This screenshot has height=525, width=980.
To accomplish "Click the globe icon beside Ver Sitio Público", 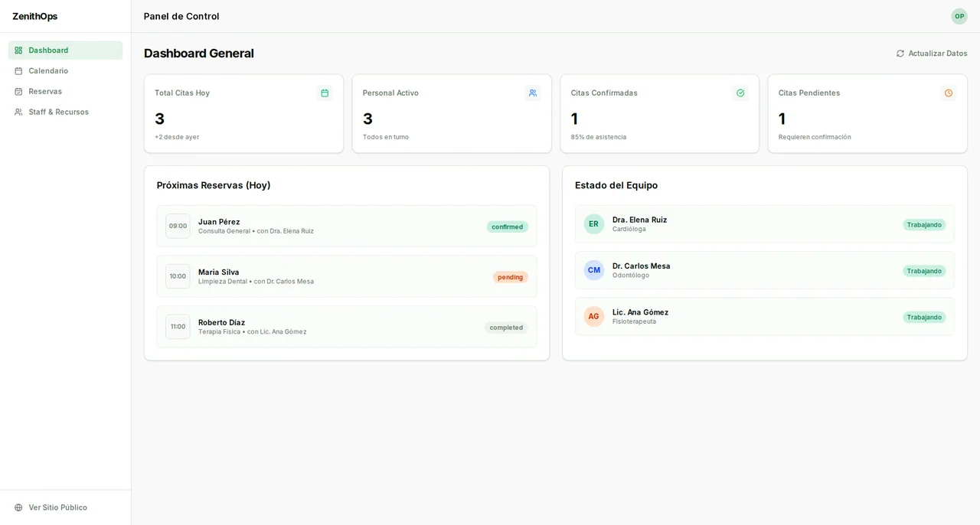I will tap(18, 507).
